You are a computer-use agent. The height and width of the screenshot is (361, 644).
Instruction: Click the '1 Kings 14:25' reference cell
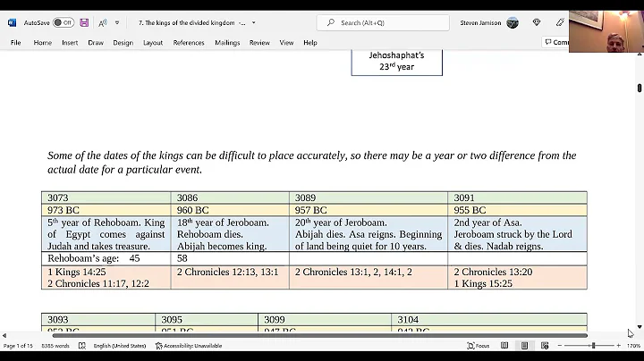(x=106, y=278)
